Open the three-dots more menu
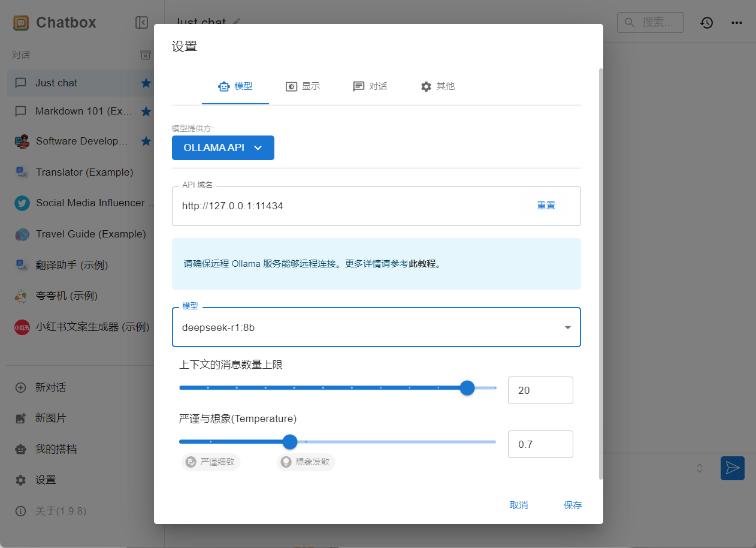756x548 pixels. (x=737, y=23)
